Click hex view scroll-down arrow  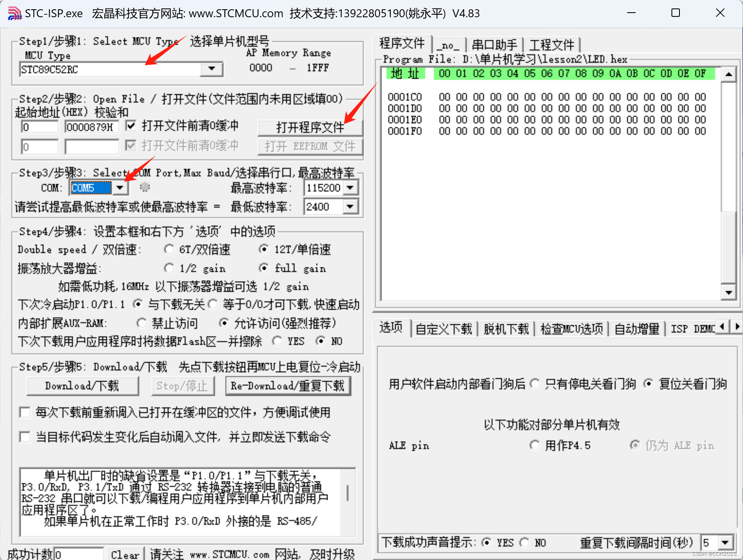[728, 292]
